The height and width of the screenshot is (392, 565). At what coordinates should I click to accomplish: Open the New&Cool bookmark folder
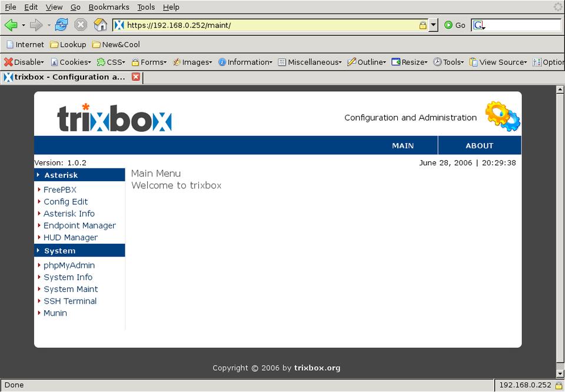coord(116,44)
